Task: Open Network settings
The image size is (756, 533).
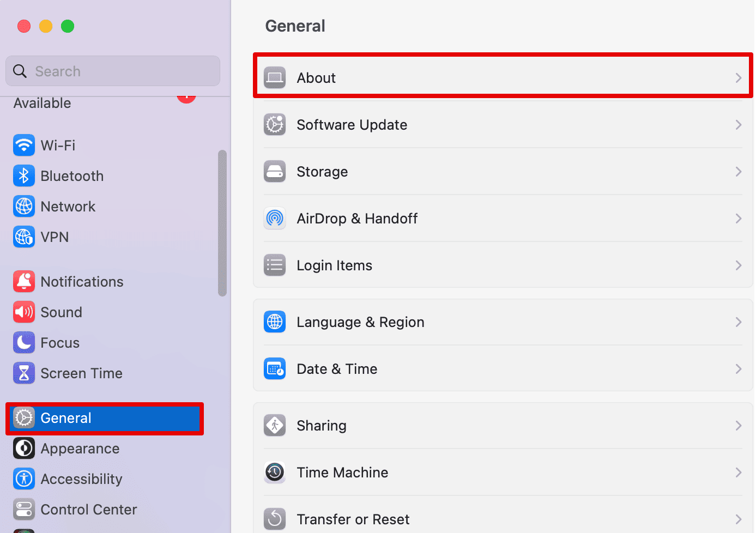Action: tap(68, 206)
